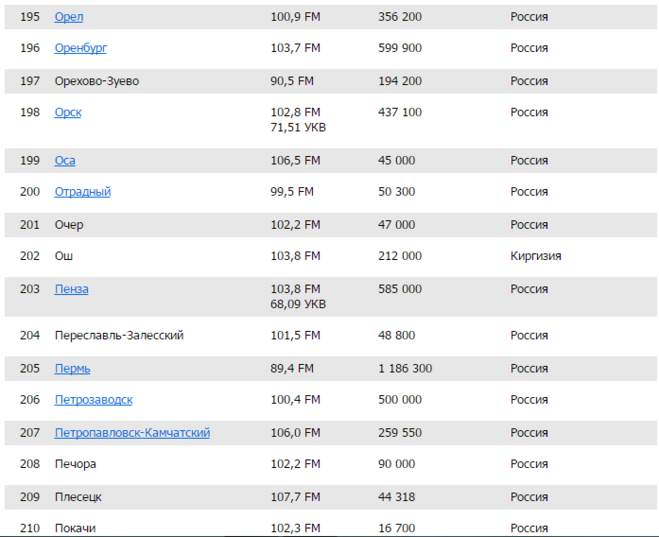Viewport: 659px width, 537px height.
Task: Open the Оса link
Action: click(x=65, y=161)
